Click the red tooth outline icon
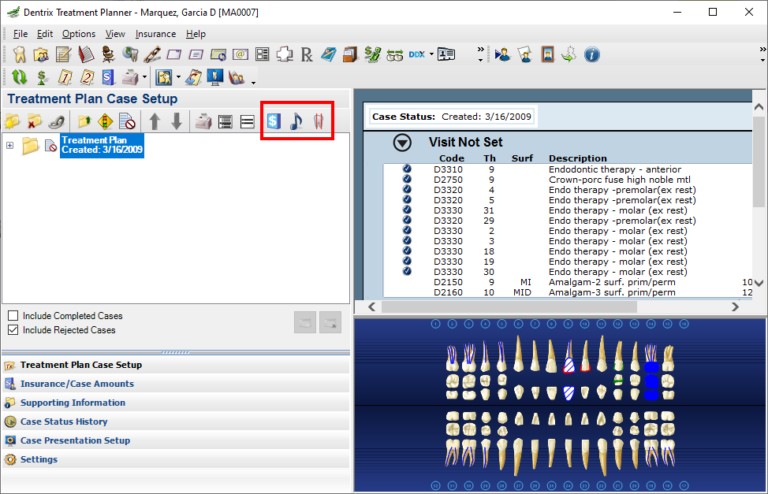 319,121
